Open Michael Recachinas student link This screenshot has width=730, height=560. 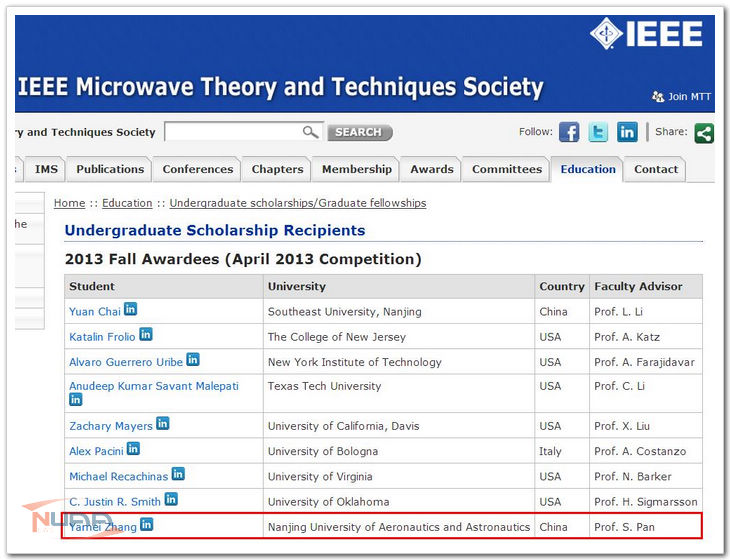tap(118, 477)
